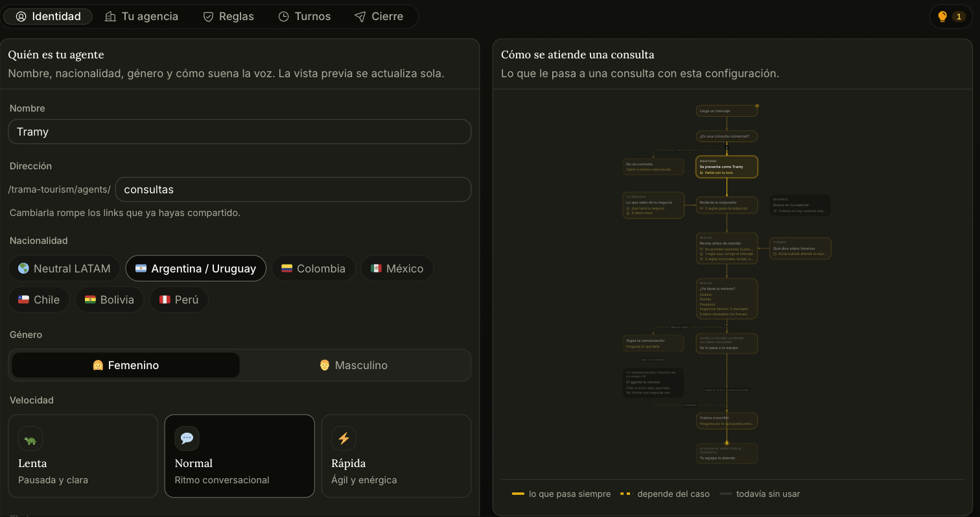Click the shield icon in Reglas tab
Image resolution: width=980 pixels, height=517 pixels.
(x=209, y=17)
